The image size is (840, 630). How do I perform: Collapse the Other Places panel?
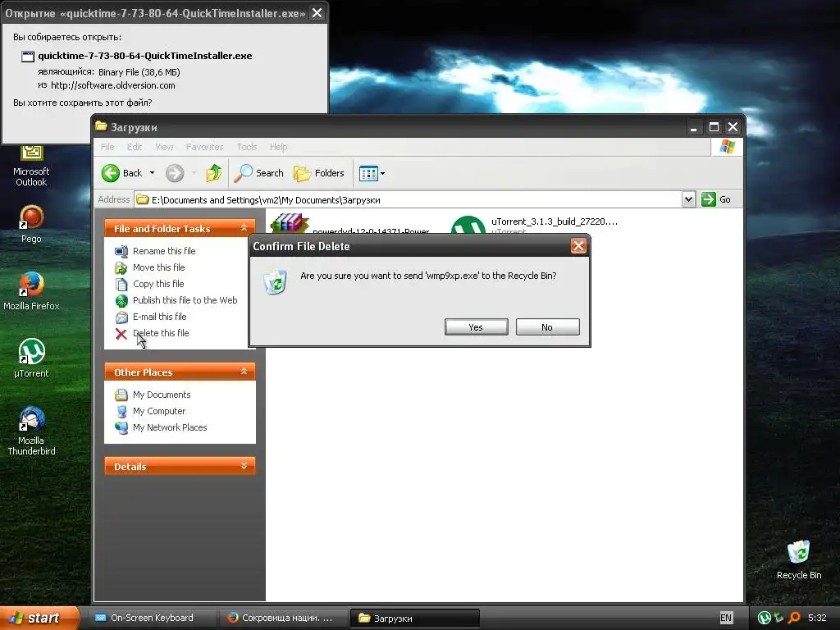click(244, 372)
